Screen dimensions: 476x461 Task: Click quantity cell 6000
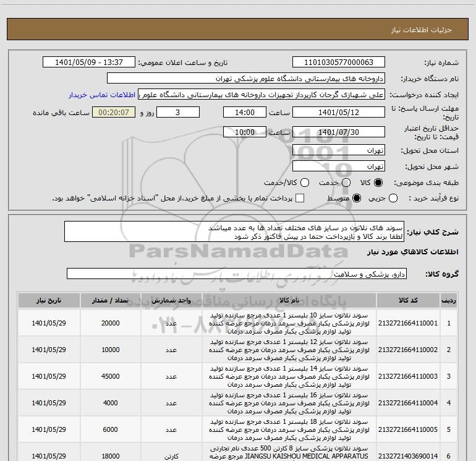[x=110, y=429]
